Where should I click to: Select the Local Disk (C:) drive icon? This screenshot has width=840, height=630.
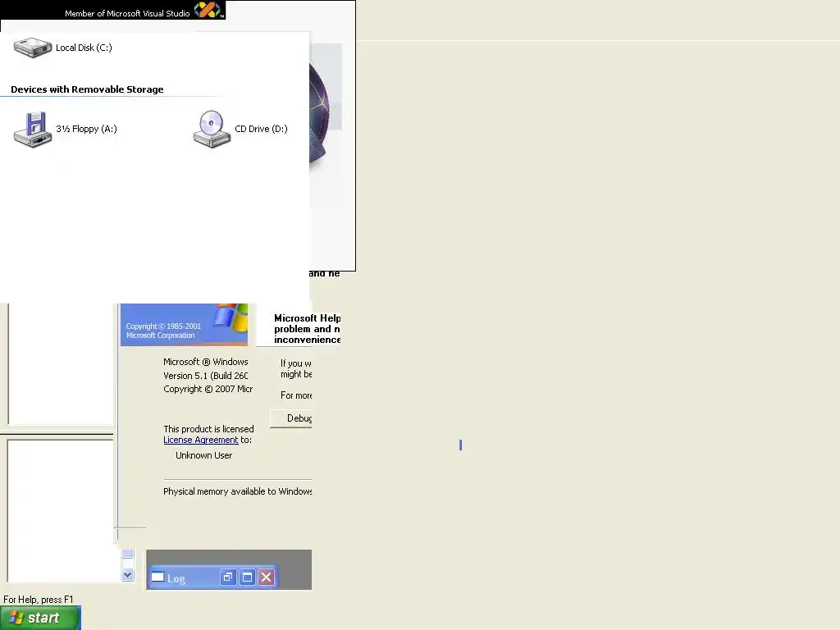coord(33,47)
